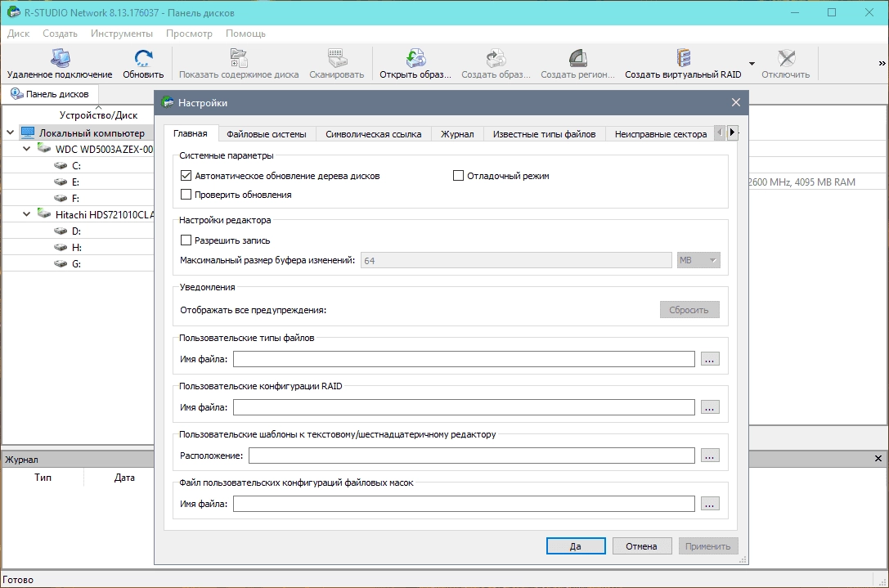
Task: Browse for Пользовательские типы файлов file
Action: (710, 359)
